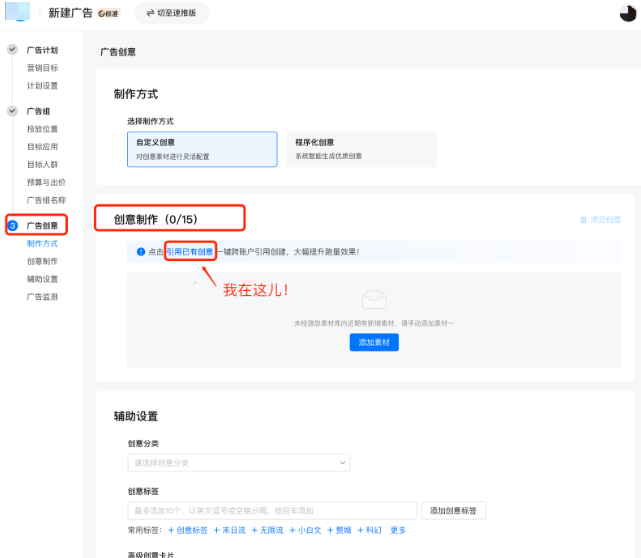Viewport: 641px width, 558px height.
Task: Click the 创意分类 dropdown chevron arrow
Action: tap(342, 463)
